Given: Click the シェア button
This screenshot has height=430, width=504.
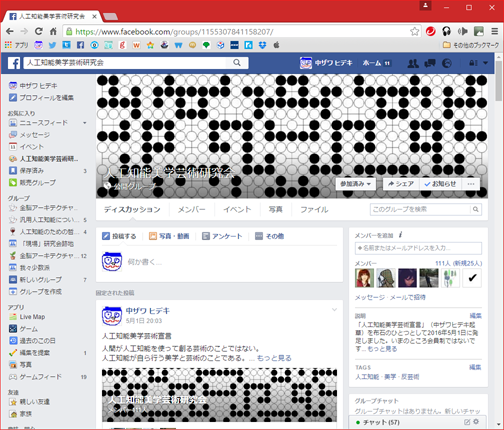Looking at the screenshot, I should [x=401, y=184].
